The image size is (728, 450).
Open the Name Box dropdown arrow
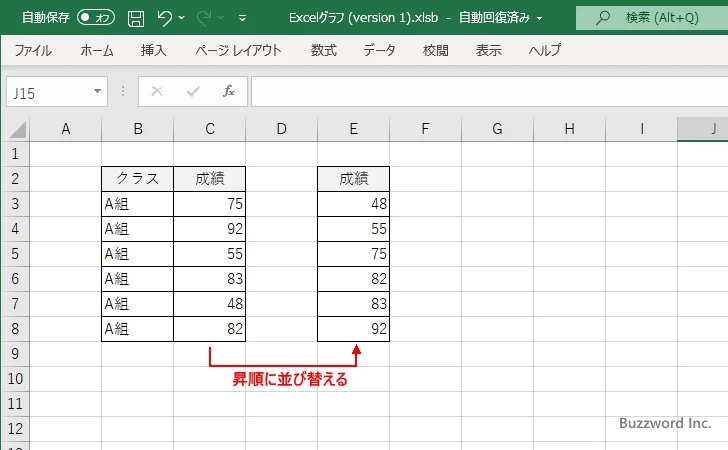(x=97, y=91)
